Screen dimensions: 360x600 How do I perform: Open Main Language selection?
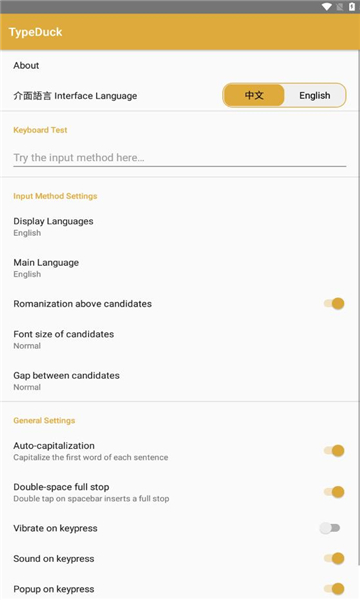tap(180, 268)
